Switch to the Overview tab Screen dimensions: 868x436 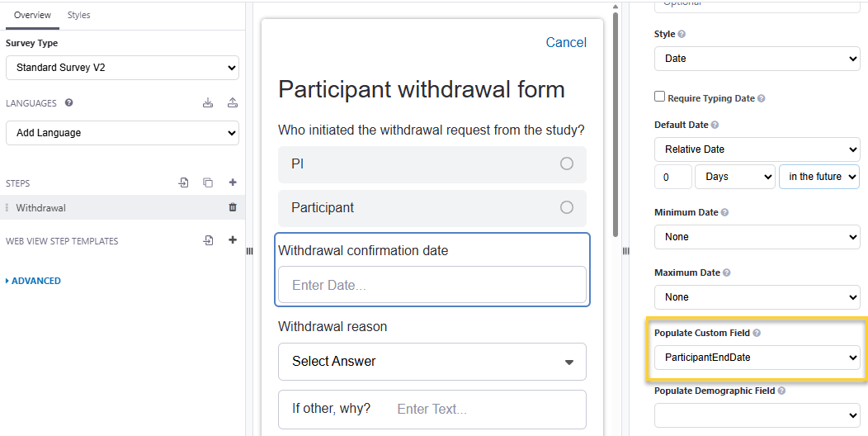[32, 15]
